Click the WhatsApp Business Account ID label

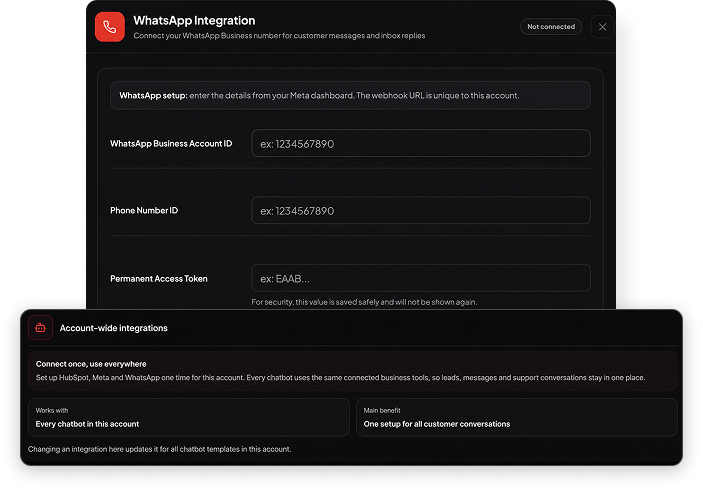point(171,143)
